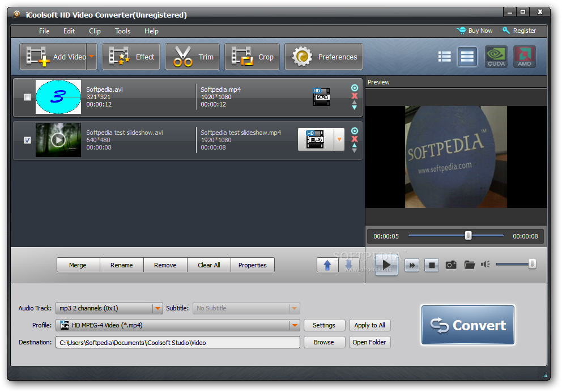Open Preferences gear button
The image size is (562, 392).
(x=323, y=57)
